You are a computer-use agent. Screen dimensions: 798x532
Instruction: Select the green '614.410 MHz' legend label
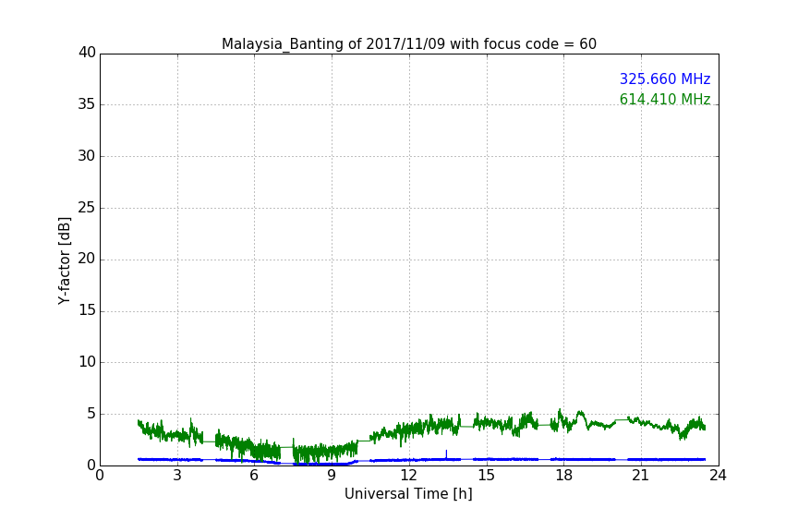(665, 99)
